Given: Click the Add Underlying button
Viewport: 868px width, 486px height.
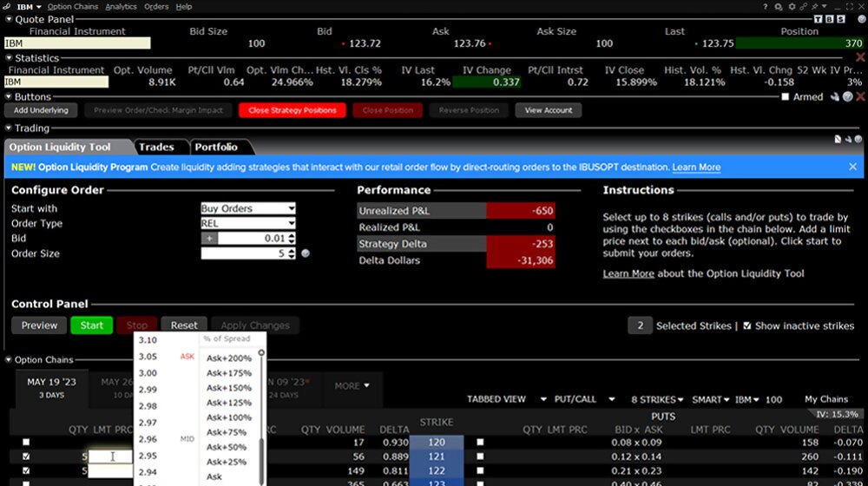Looking at the screenshot, I should [41, 110].
